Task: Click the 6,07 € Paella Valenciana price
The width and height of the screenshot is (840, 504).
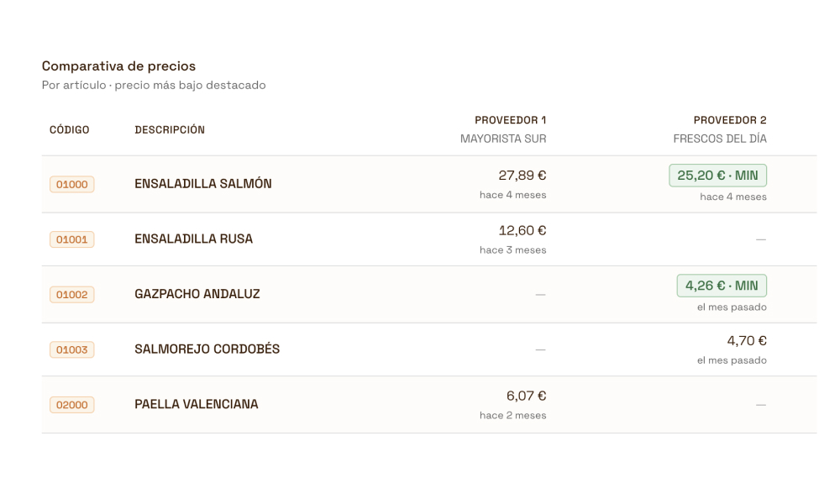Action: pos(526,396)
